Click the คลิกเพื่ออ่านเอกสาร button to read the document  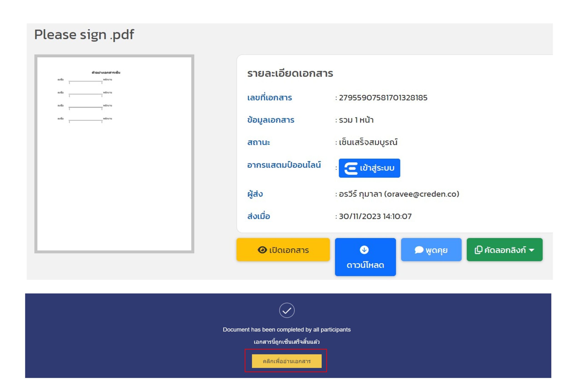click(x=286, y=361)
